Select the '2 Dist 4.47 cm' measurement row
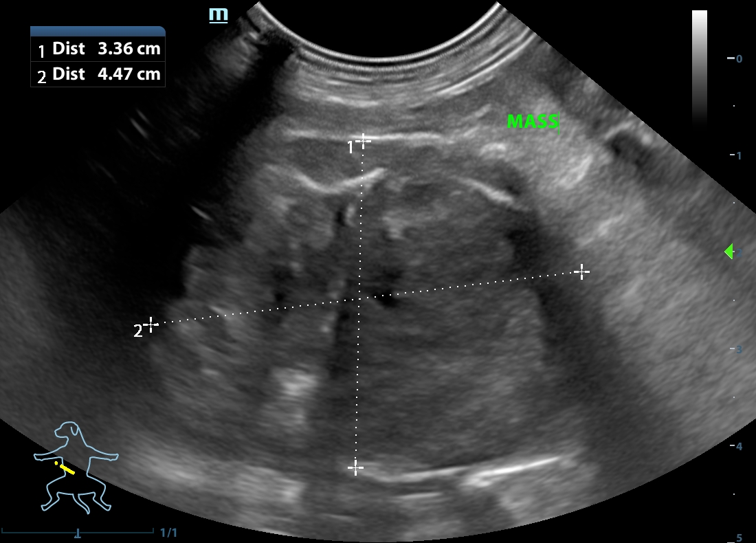The image size is (756, 543). (98, 74)
